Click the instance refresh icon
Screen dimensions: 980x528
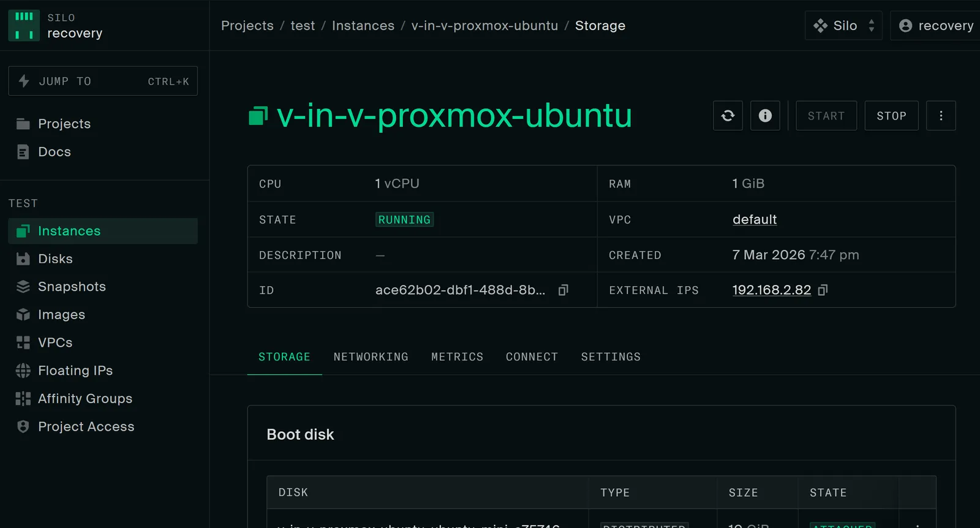pyautogui.click(x=727, y=116)
